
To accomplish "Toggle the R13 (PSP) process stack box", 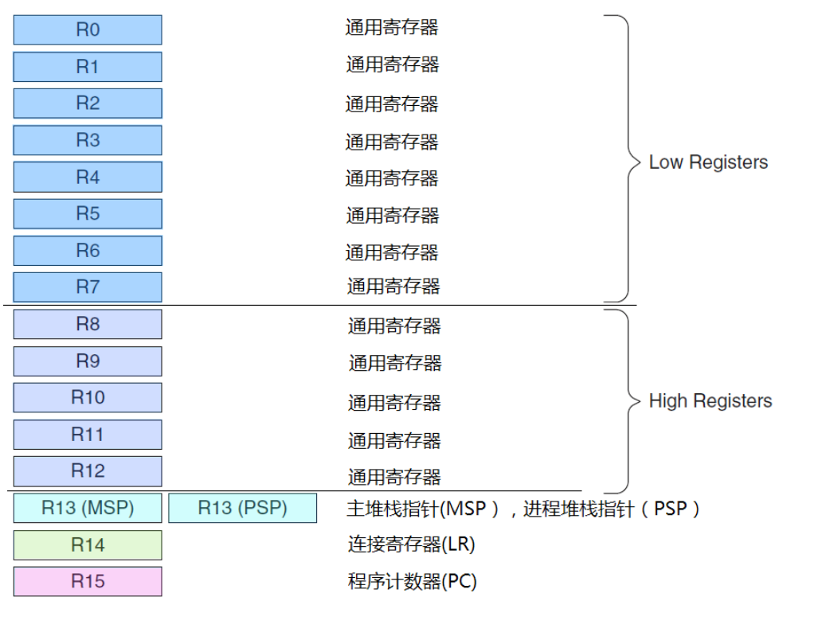I will click(x=242, y=508).
